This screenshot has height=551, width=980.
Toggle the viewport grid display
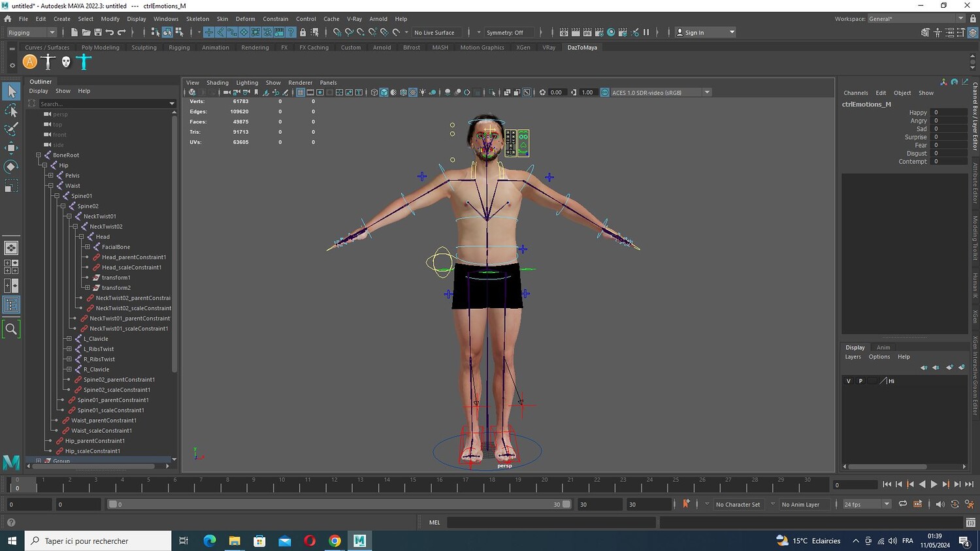(301, 93)
